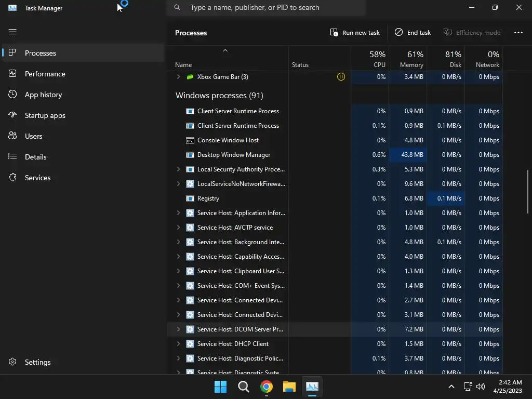This screenshot has height=399, width=532.
Task: Click the End task circle-slash icon
Action: click(x=398, y=32)
